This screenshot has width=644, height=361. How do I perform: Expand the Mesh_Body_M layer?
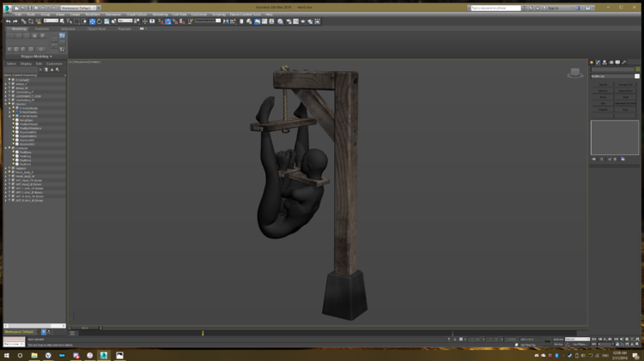click(6, 177)
